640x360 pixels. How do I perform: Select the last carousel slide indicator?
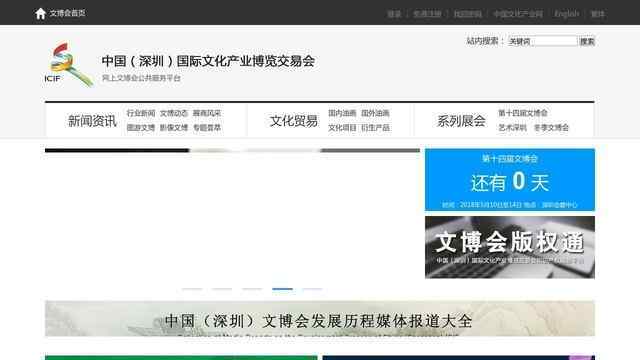(x=312, y=289)
